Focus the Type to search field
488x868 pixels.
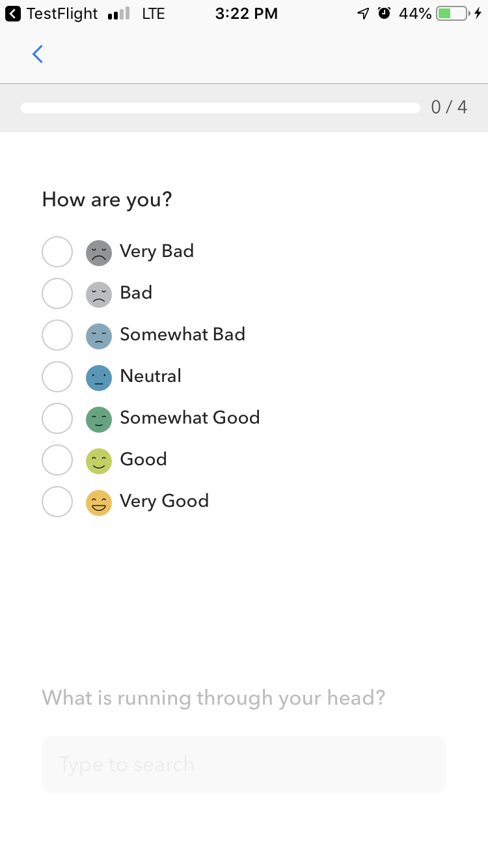coord(244,765)
